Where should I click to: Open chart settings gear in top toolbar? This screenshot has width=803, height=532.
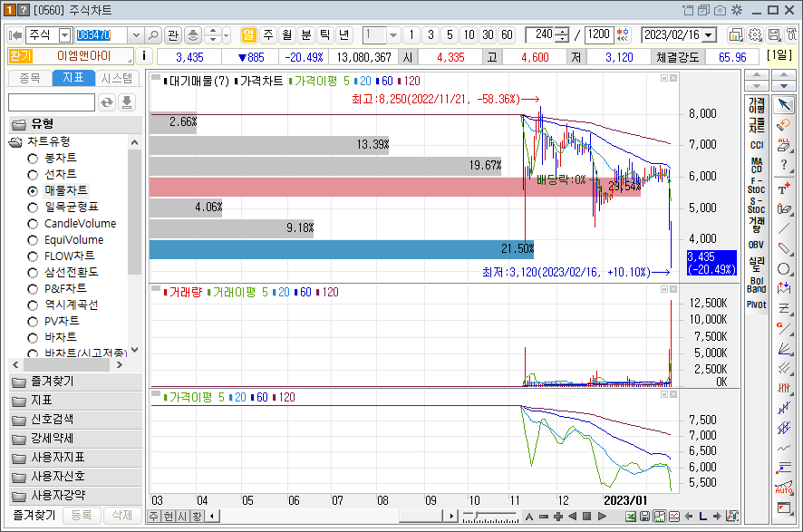755,34
